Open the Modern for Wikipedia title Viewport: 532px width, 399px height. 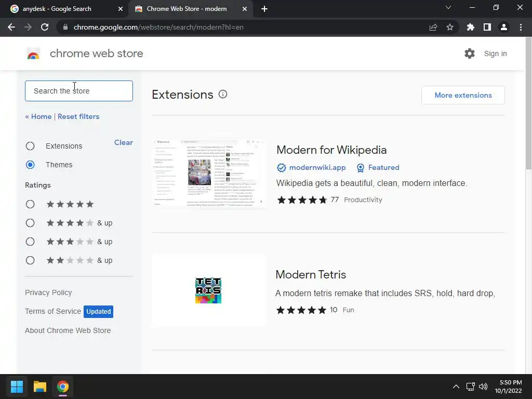click(331, 150)
